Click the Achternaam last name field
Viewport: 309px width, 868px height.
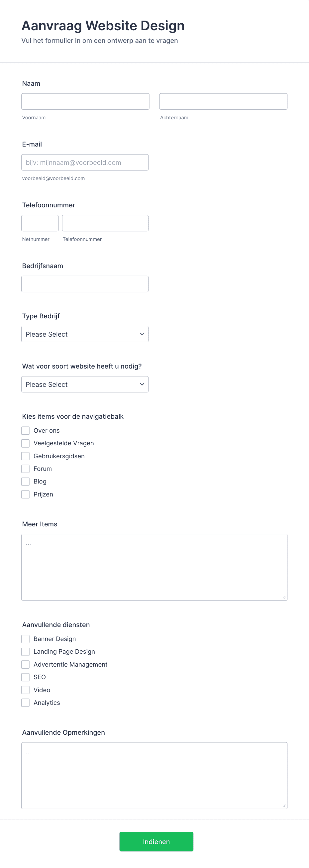tap(223, 101)
